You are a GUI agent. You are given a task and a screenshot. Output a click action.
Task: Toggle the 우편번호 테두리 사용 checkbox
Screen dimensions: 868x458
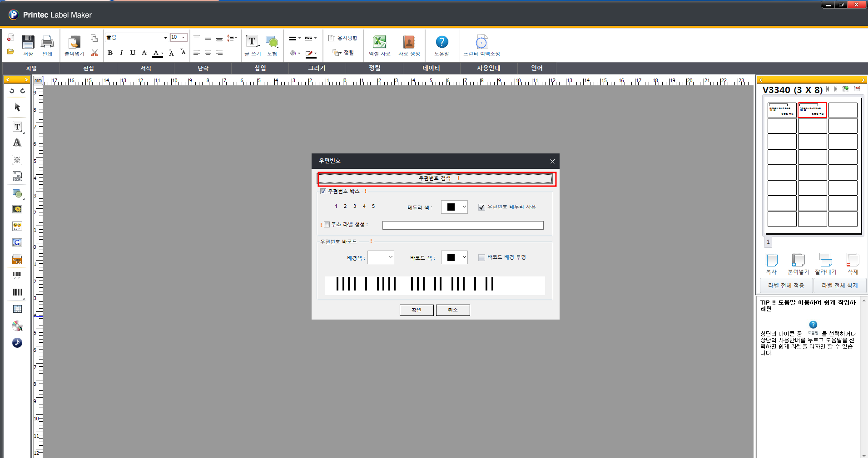click(481, 207)
